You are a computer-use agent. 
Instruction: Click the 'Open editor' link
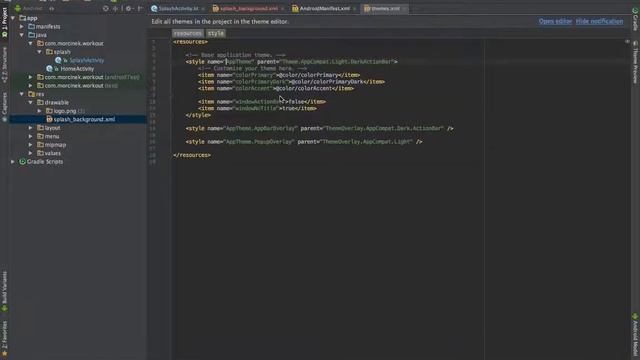[x=555, y=21]
